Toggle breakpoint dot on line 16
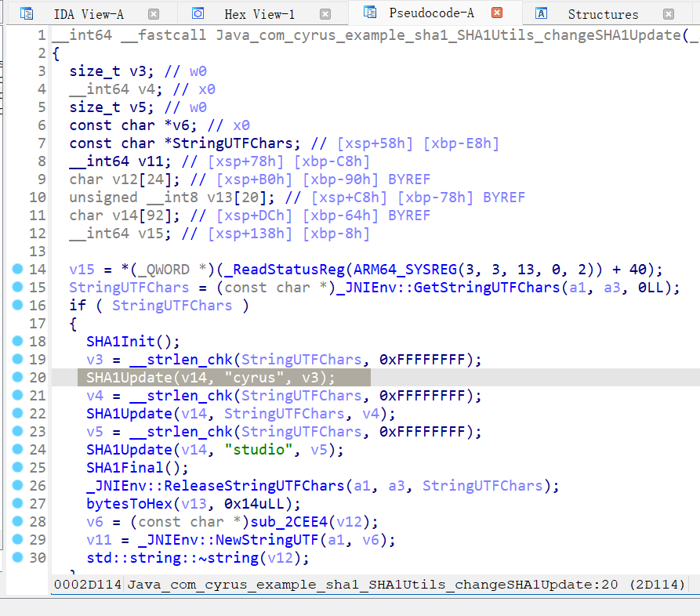The width and height of the screenshot is (700, 616). point(17,305)
